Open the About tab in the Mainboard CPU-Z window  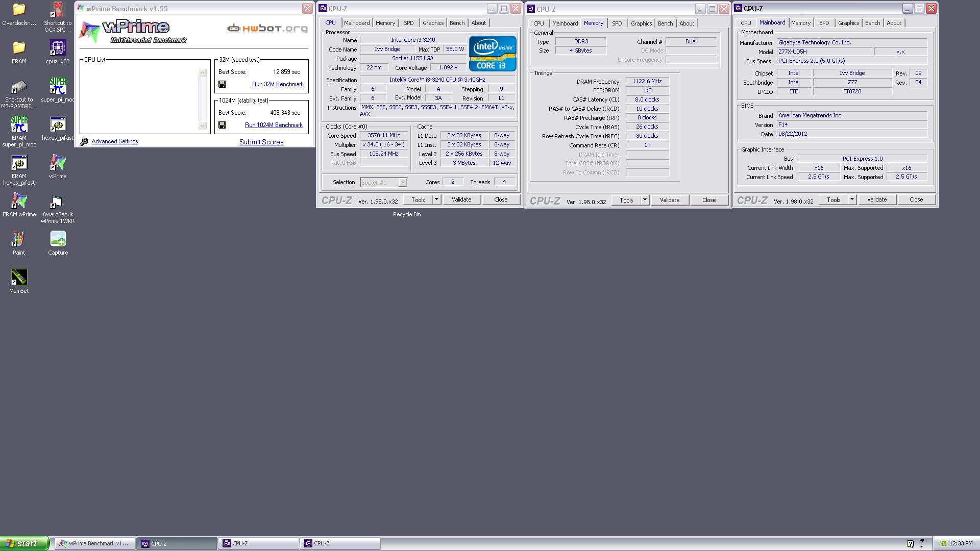click(894, 23)
